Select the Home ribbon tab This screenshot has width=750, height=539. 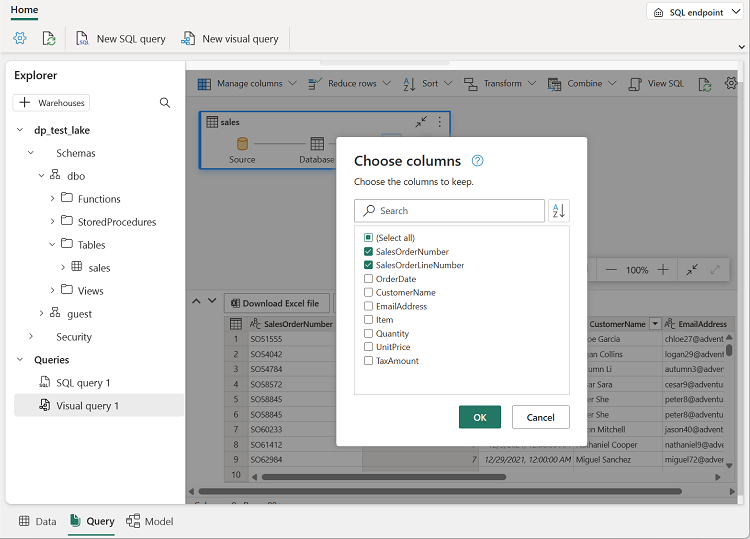(x=24, y=10)
